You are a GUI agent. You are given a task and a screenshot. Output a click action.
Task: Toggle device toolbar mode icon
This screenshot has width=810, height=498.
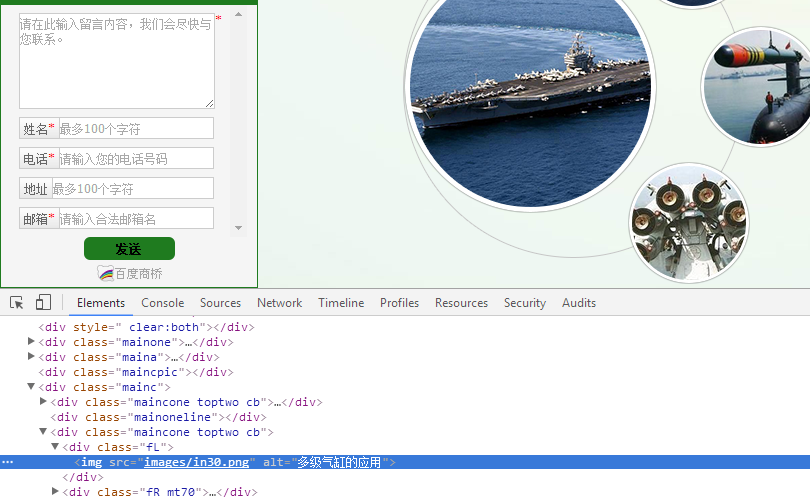(43, 302)
